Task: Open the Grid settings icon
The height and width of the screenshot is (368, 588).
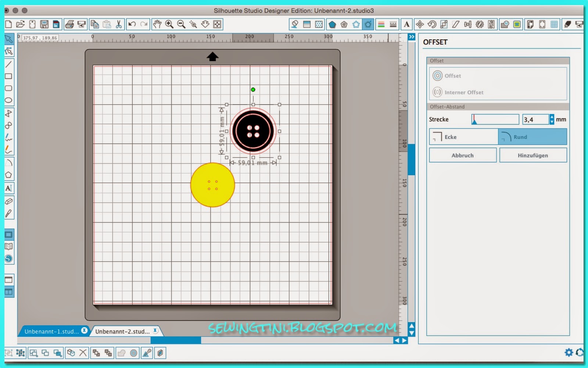Action: (554, 24)
